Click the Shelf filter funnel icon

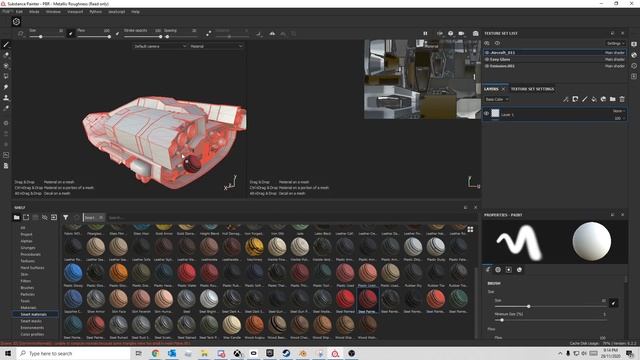(66, 218)
